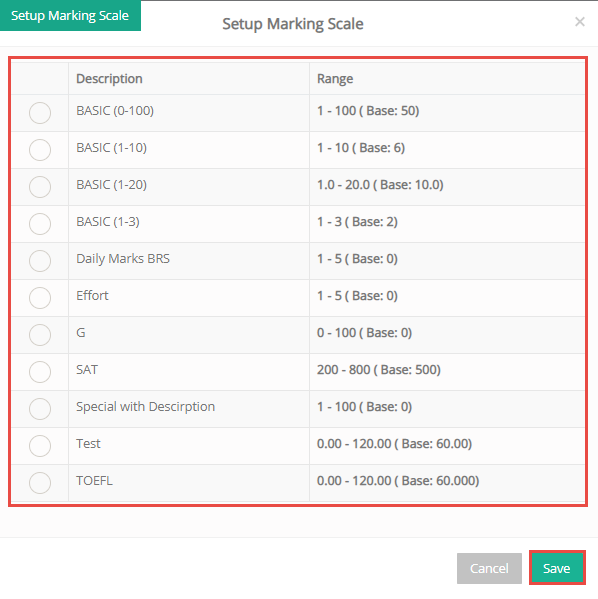
Task: Click the Effort description cell
Action: [x=189, y=298]
